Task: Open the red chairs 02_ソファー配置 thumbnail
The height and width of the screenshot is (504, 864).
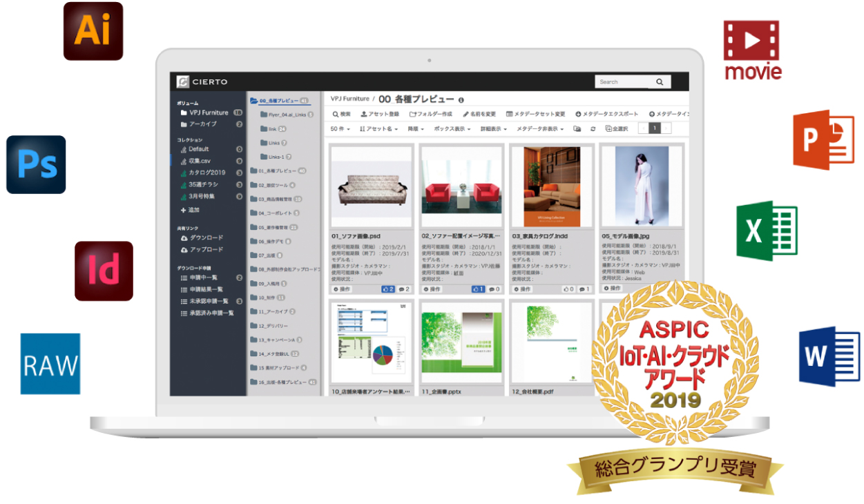Action: [x=461, y=186]
